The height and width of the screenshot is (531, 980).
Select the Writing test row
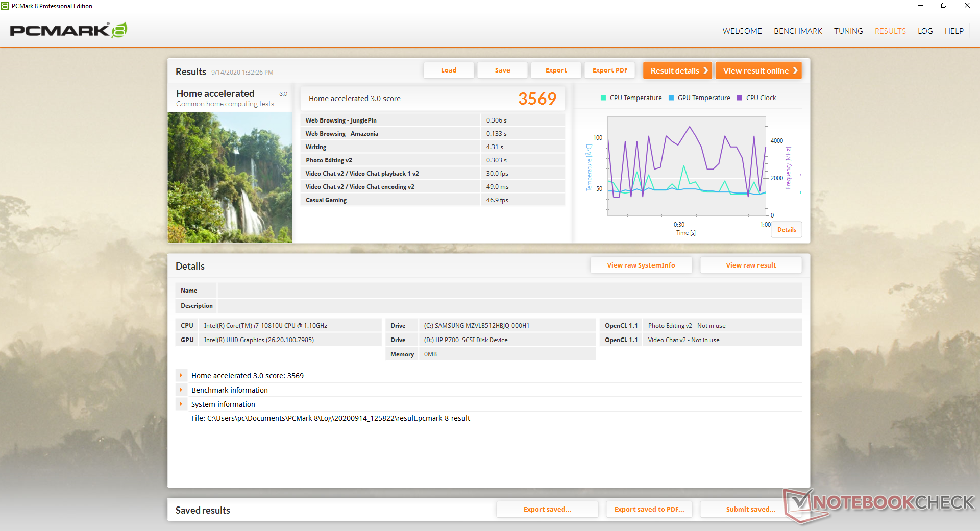pyautogui.click(x=433, y=147)
